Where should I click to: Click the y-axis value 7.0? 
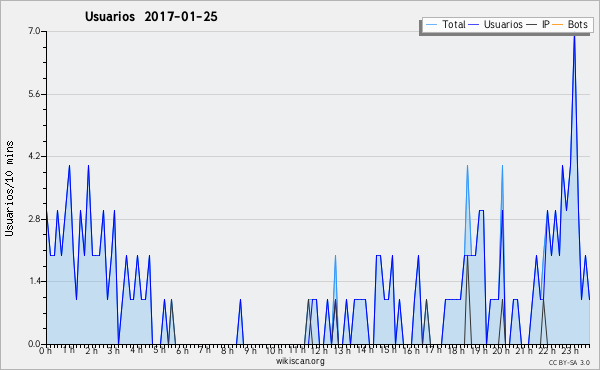pyautogui.click(x=34, y=31)
